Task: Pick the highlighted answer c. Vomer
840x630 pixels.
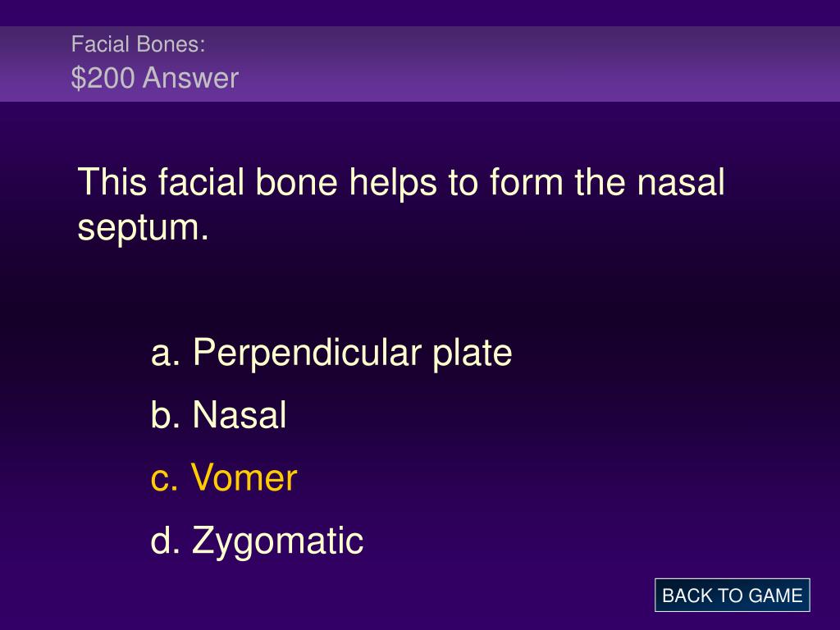Action: pos(224,478)
